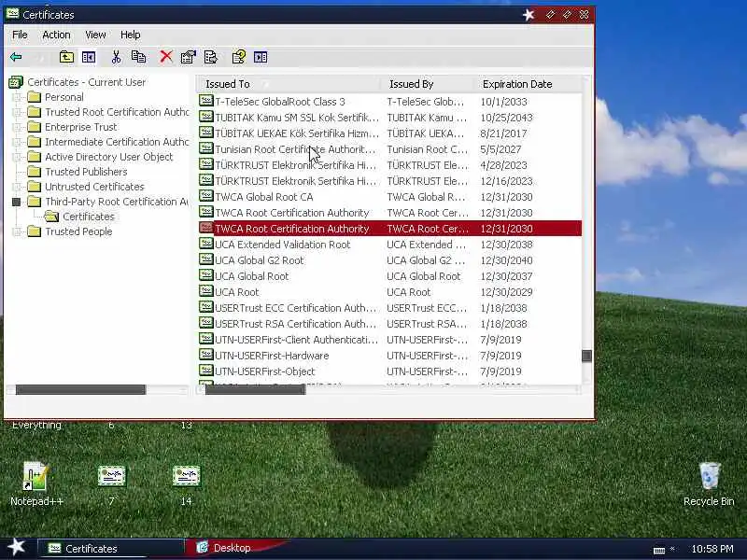
Task: Select the Tunisian Root Certificate Authority row
Action: pos(389,149)
